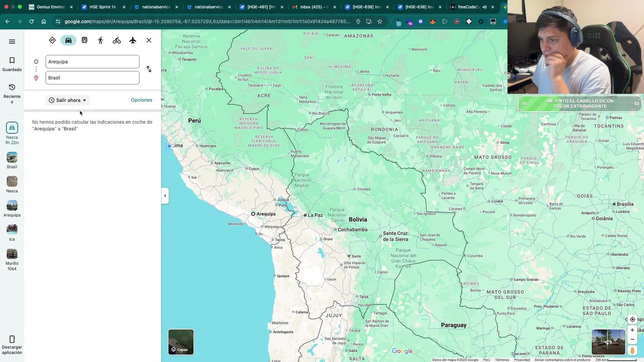Open browser home page
644x362 pixels.
43,22
